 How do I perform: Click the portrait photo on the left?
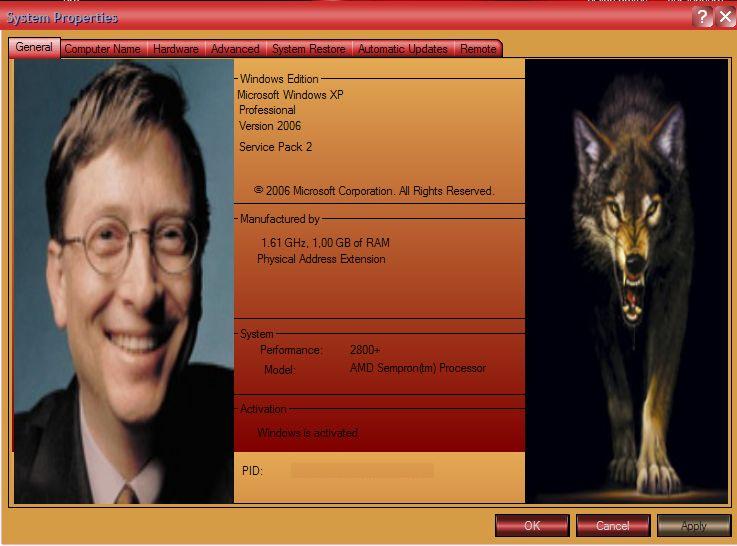[x=124, y=281]
